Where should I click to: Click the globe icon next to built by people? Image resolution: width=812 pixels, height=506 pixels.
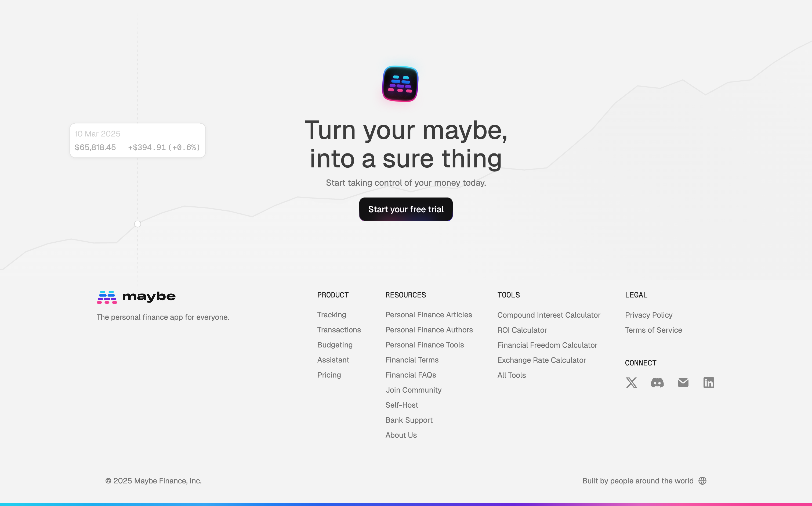coord(703,480)
